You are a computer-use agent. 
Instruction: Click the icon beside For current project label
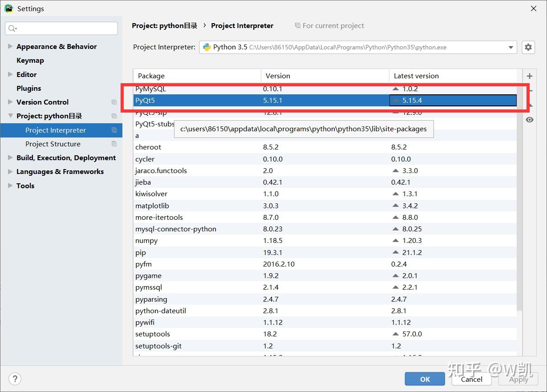(297, 25)
